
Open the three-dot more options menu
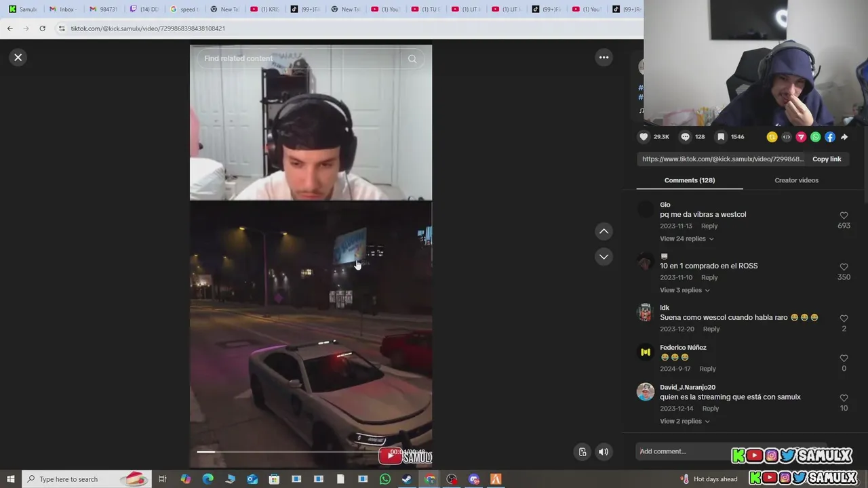coord(604,58)
